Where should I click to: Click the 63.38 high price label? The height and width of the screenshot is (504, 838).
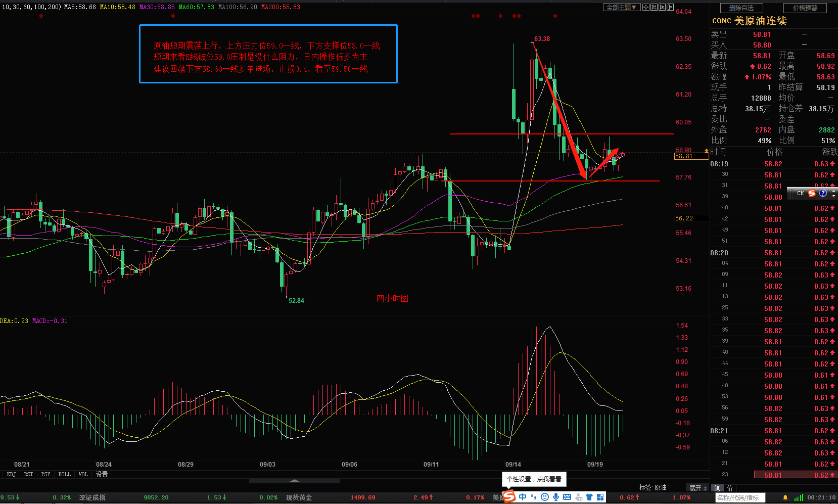click(x=542, y=39)
